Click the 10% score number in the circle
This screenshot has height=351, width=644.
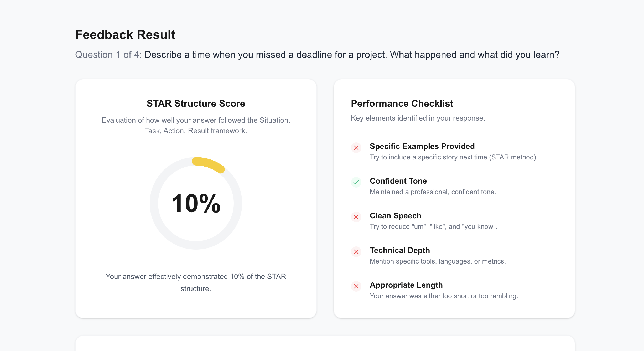click(x=196, y=203)
